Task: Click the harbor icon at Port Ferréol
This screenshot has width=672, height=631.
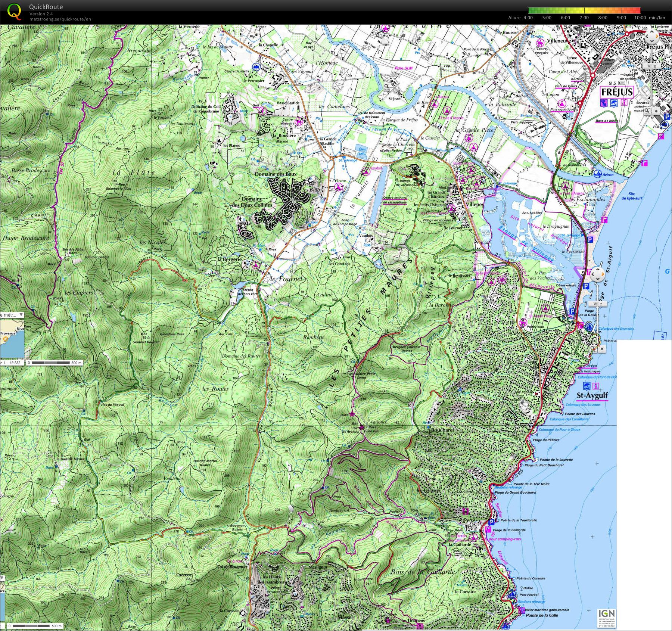Action: point(512,595)
